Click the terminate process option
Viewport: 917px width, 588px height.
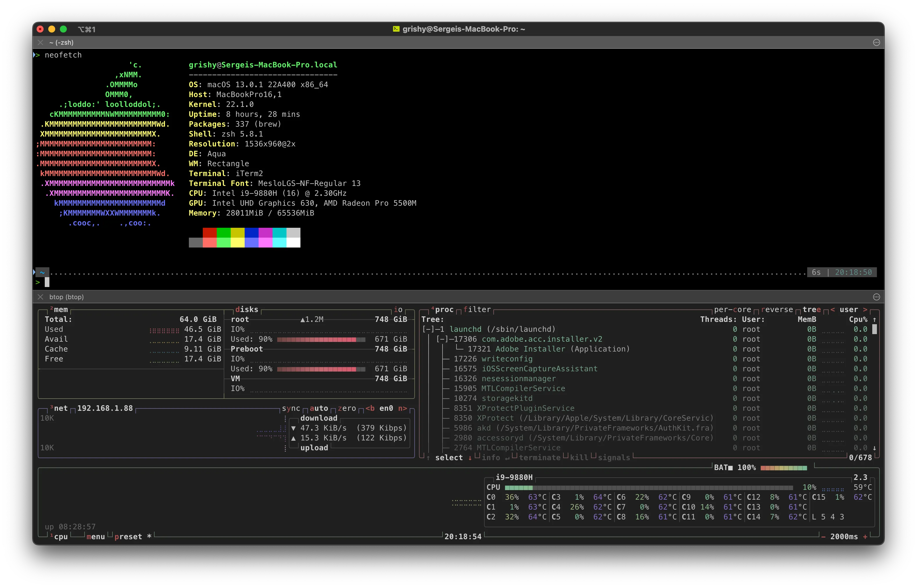tap(540, 458)
